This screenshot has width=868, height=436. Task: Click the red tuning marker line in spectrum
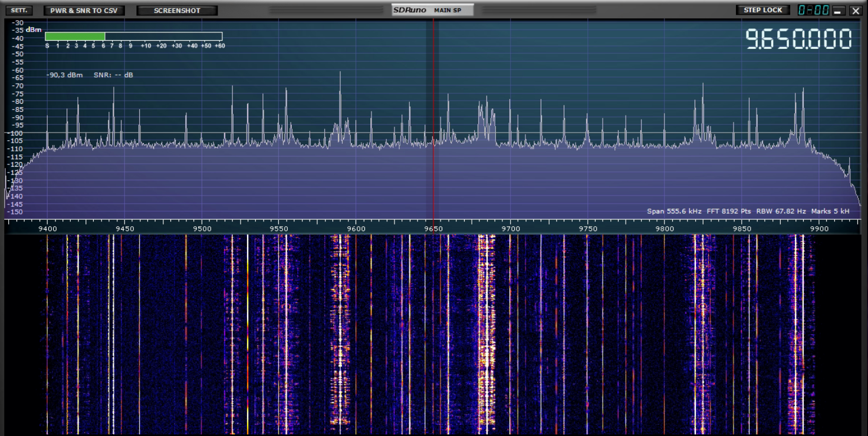[433, 118]
